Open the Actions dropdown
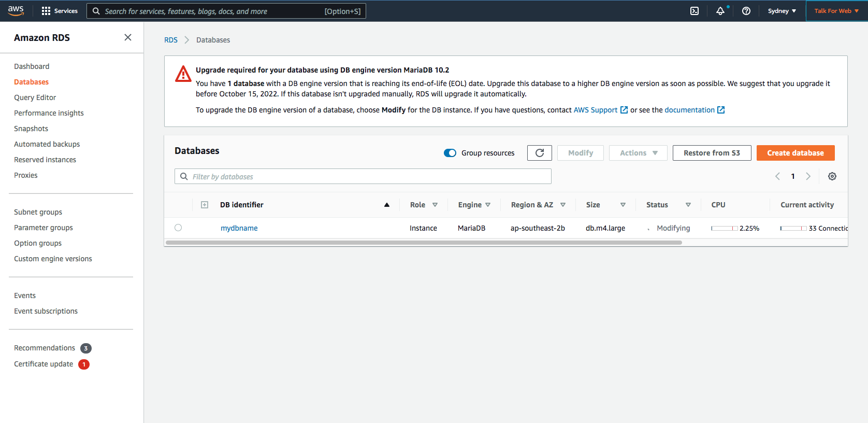Screen dimensions: 868x423 [x=638, y=153]
